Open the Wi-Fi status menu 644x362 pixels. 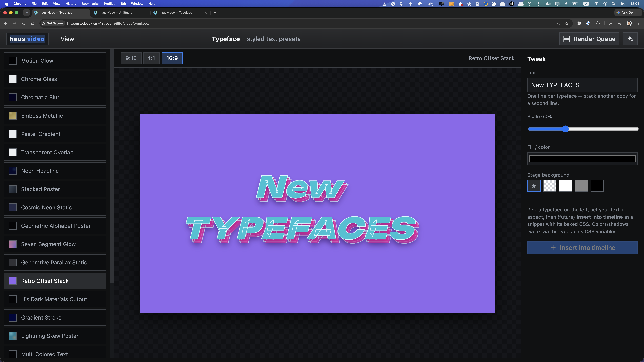[x=596, y=4]
